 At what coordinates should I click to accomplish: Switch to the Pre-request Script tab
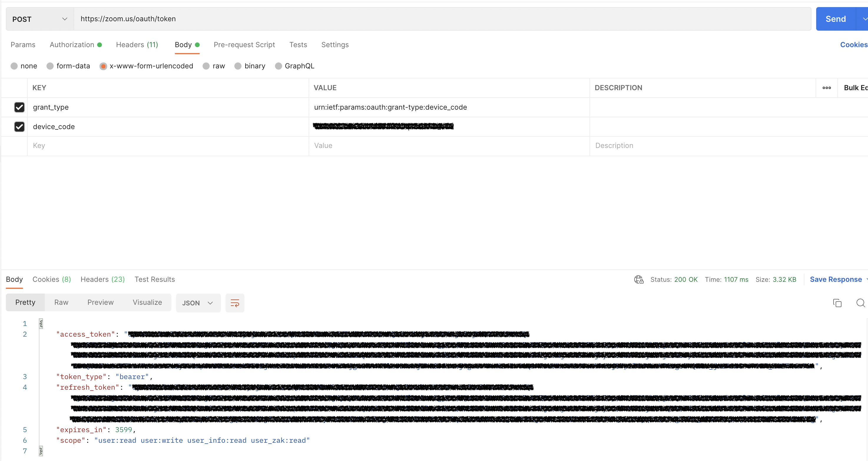coord(244,45)
